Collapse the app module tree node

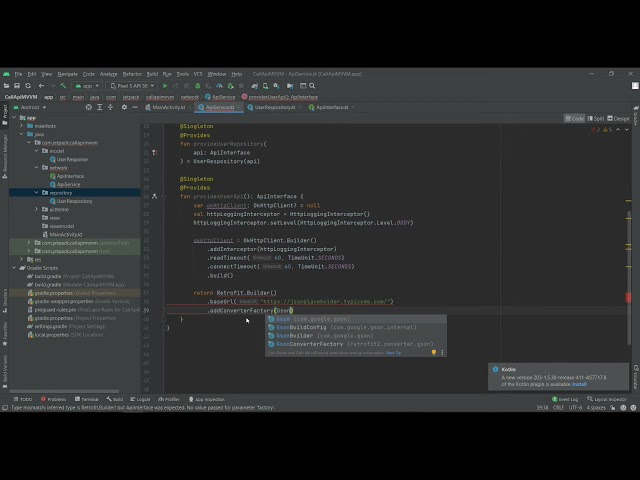coord(14,118)
